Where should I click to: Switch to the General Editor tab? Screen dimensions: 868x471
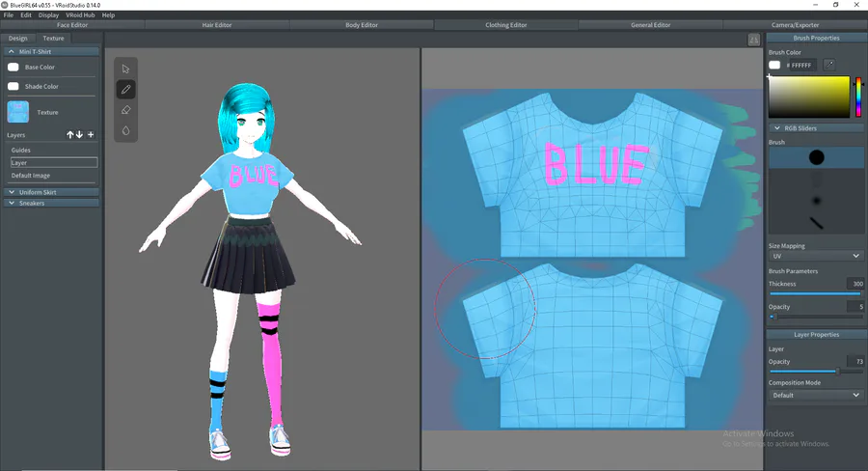click(650, 25)
